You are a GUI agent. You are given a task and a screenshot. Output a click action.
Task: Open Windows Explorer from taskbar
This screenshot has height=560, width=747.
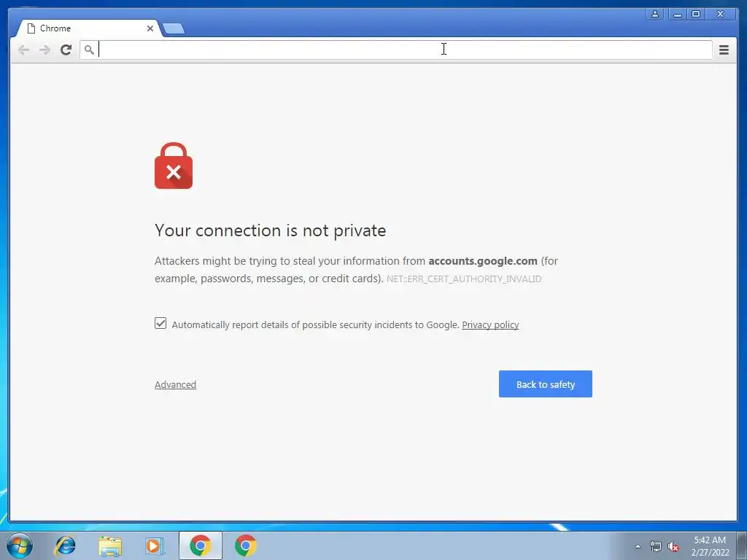pos(110,545)
